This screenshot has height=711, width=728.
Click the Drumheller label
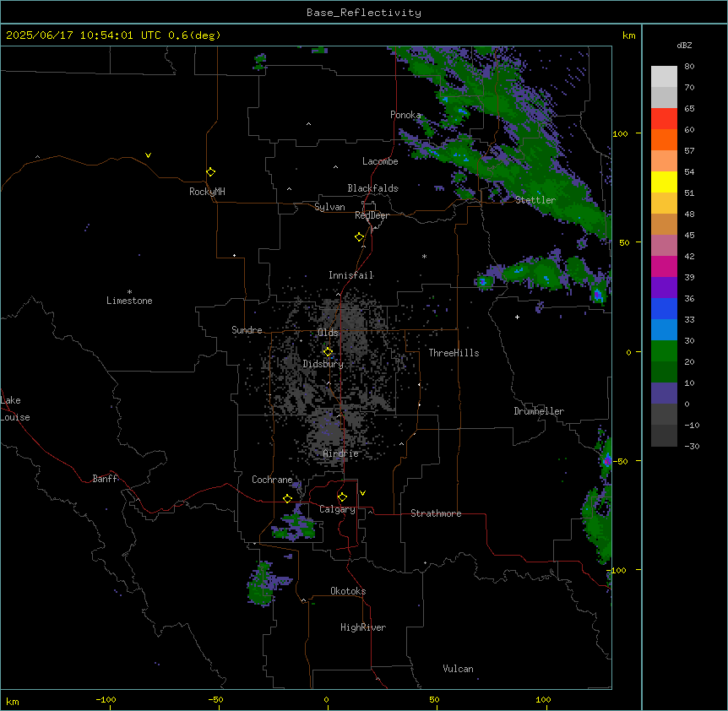[x=539, y=411]
